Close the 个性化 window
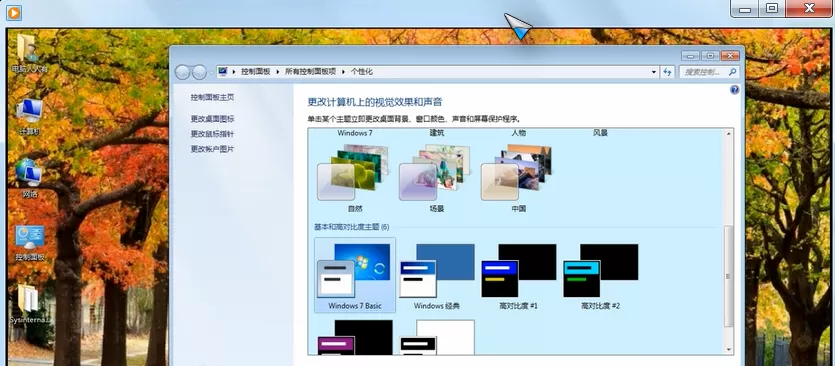This screenshot has height=366, width=835. coord(730,55)
